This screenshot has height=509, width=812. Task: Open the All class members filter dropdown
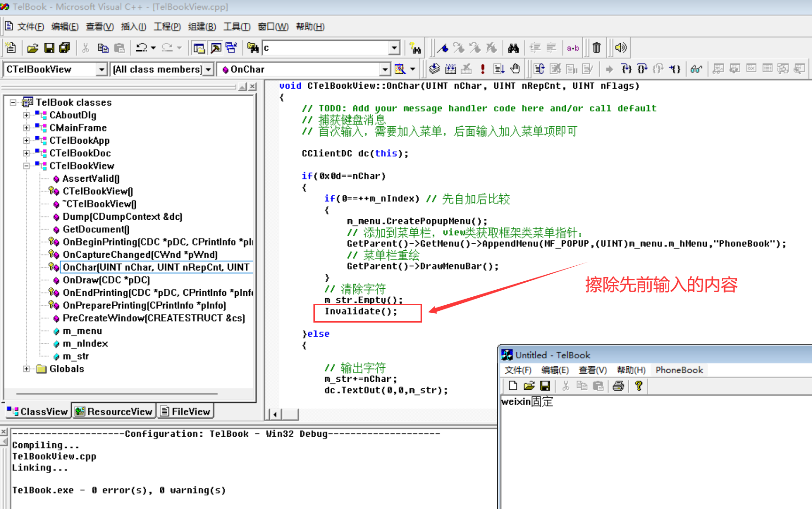pyautogui.click(x=208, y=69)
